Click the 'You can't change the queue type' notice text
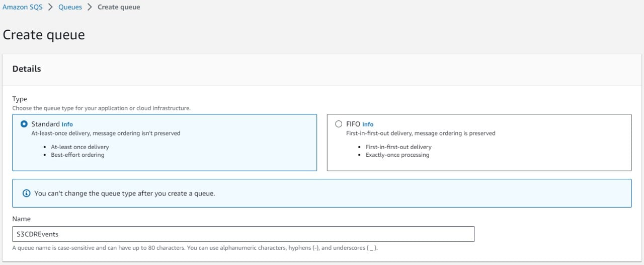 point(125,193)
